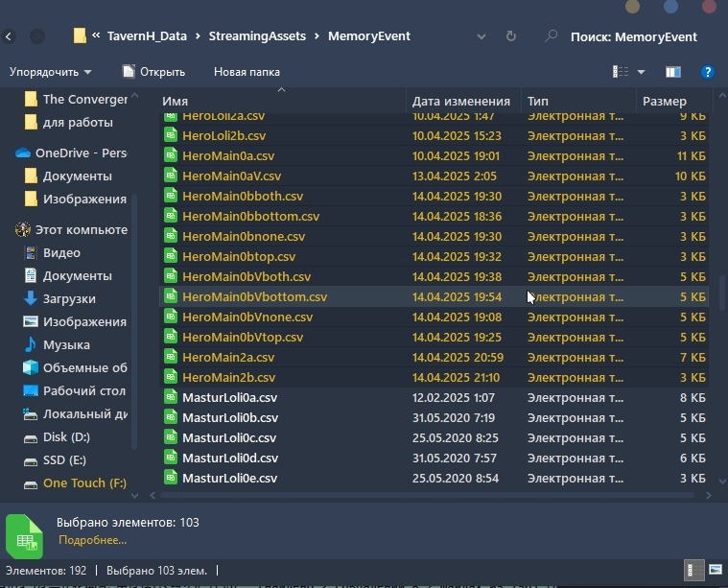The height and width of the screenshot is (588, 728).
Task: Click the refresh icon in the address bar
Action: (x=510, y=36)
